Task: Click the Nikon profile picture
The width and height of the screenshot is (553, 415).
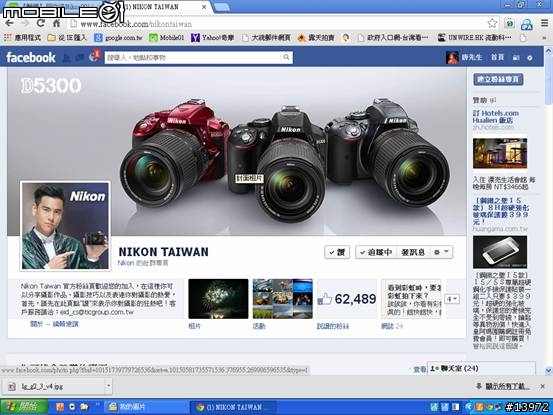Action: [65, 226]
